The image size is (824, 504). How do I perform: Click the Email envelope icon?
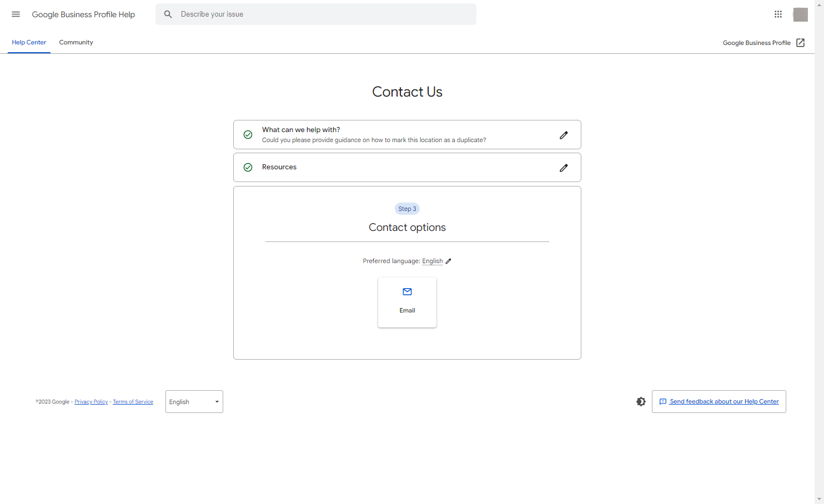tap(407, 292)
